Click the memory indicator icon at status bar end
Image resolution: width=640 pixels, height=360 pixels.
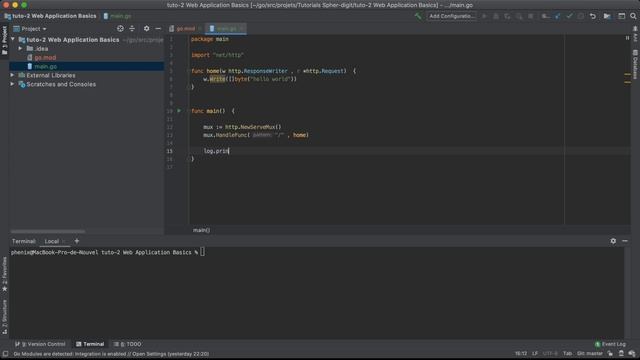[x=632, y=353]
